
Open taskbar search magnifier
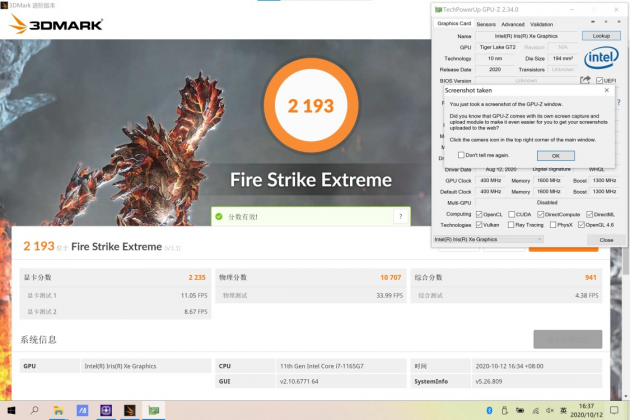(x=35, y=410)
